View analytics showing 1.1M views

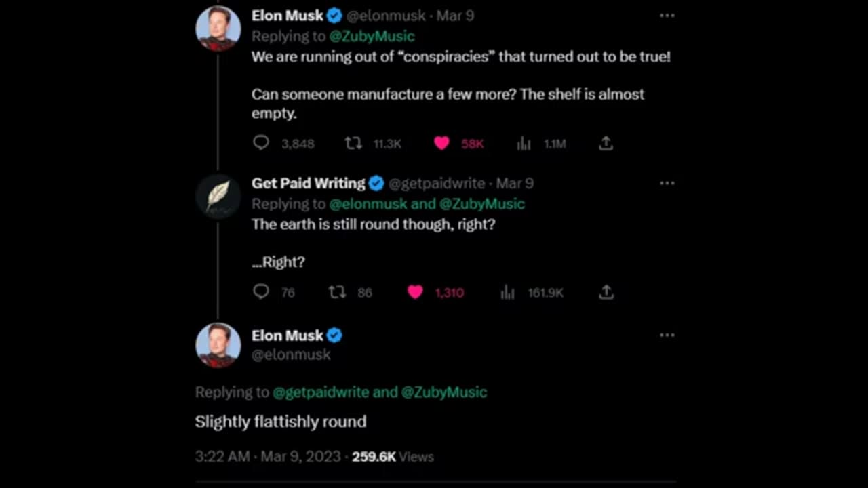point(524,143)
